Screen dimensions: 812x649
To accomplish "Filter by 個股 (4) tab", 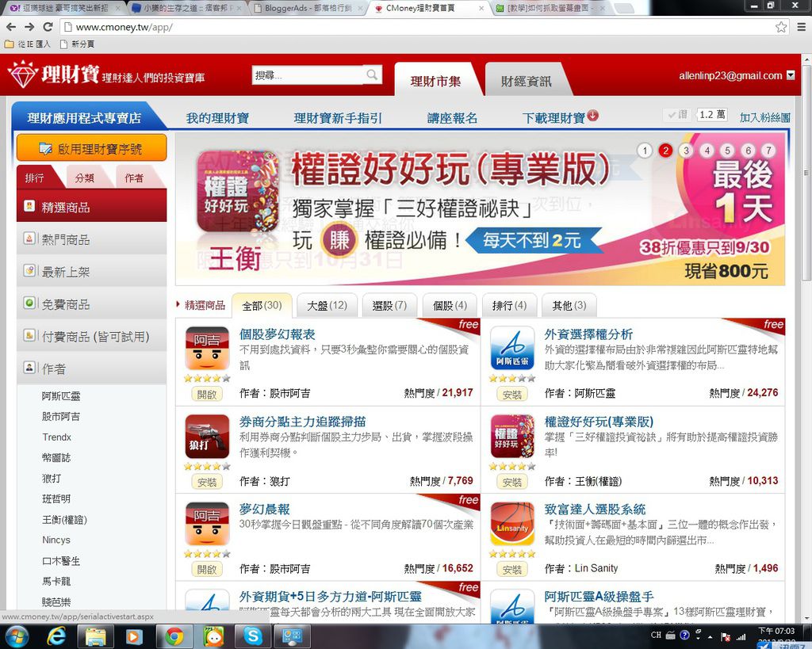I will 450,305.
